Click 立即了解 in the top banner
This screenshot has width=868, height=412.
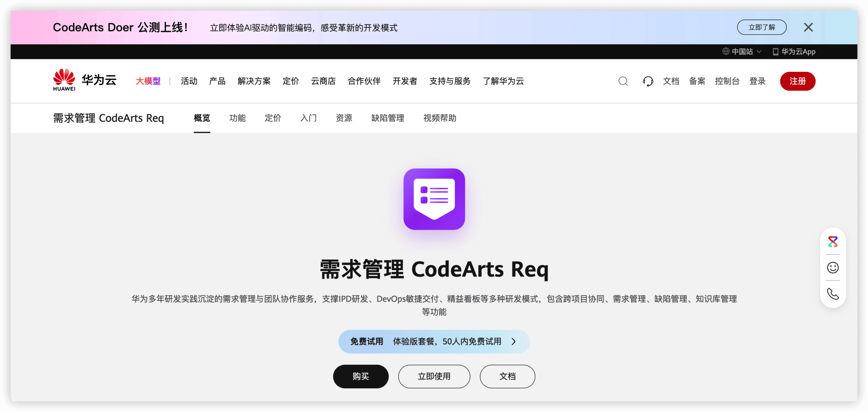point(762,27)
